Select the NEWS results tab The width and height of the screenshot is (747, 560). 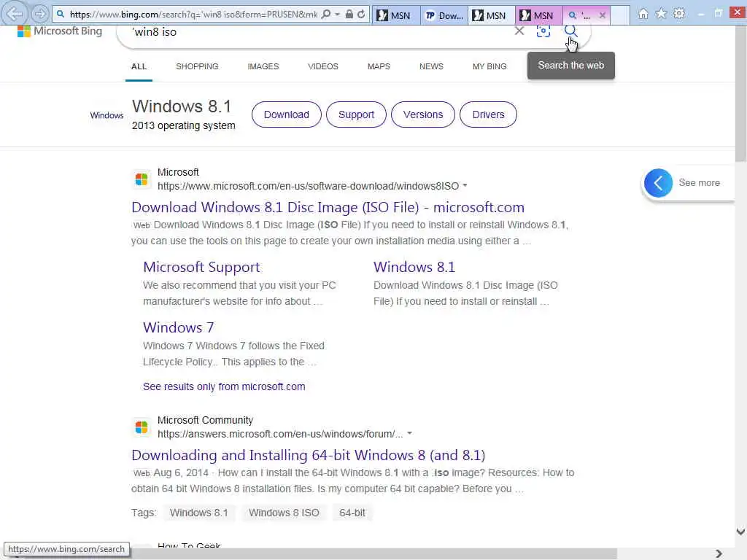click(431, 66)
